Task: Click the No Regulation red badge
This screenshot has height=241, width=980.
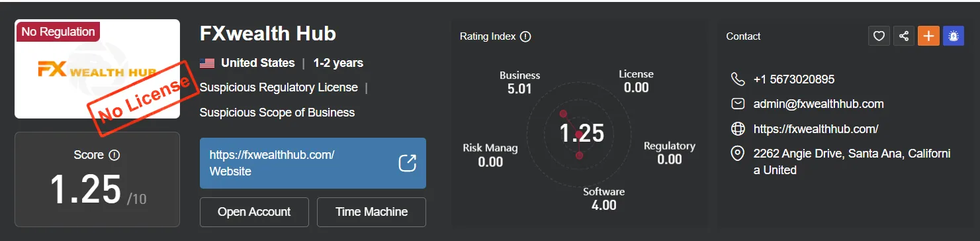Action: (x=58, y=31)
